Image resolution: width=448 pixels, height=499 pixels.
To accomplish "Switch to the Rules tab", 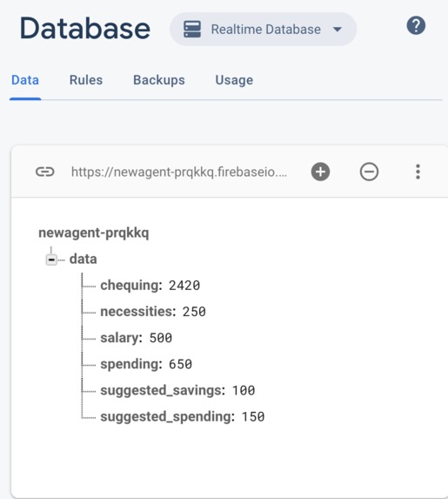I will point(86,80).
